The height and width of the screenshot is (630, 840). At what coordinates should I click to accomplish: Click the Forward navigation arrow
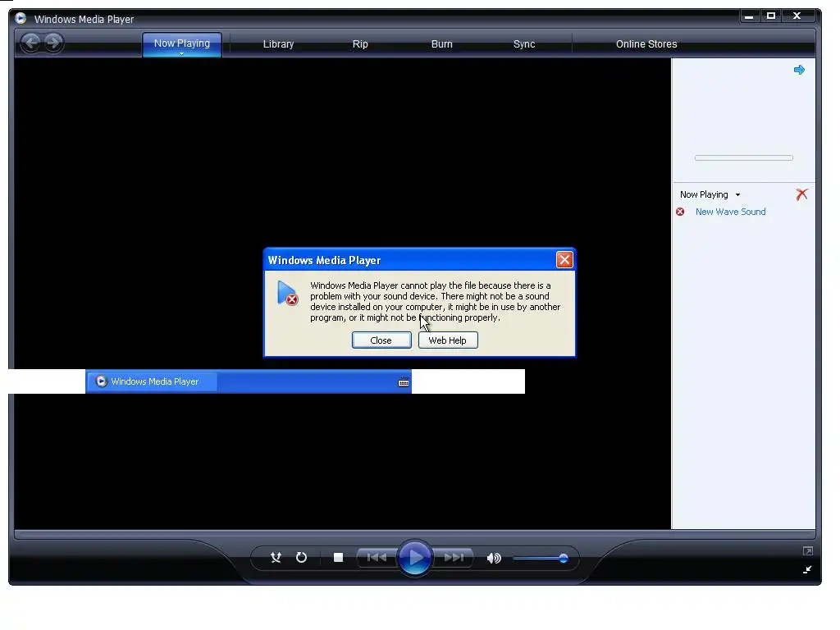(53, 43)
